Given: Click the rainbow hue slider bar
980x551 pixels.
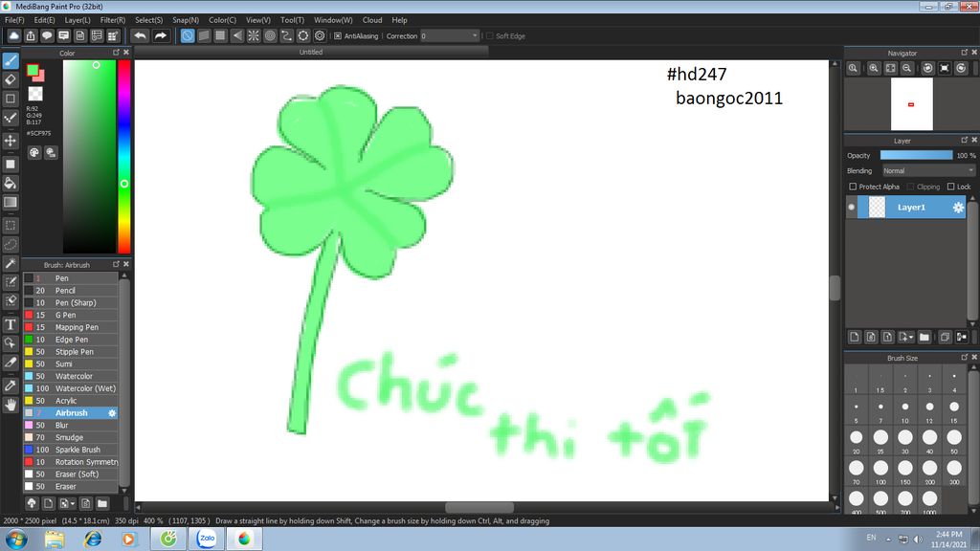Looking at the screenshot, I should (124, 156).
